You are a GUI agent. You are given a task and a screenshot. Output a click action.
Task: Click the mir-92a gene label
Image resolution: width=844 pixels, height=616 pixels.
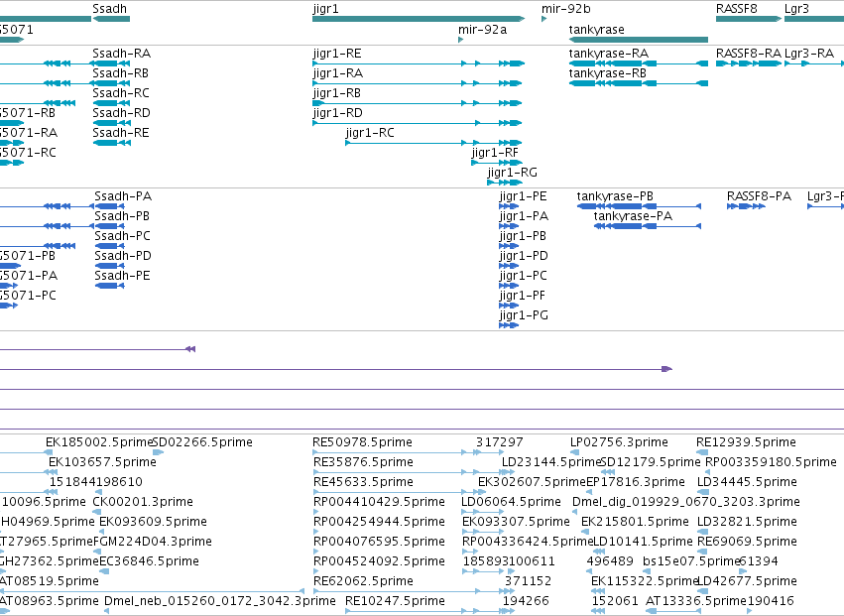[482, 29]
